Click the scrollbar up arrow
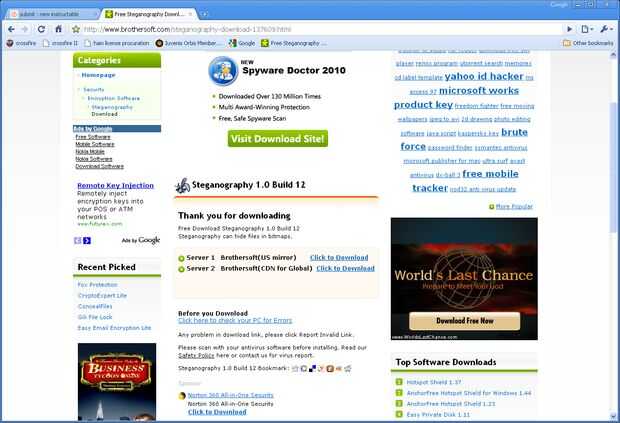Viewport: 620px width, 423px height. (x=615, y=55)
